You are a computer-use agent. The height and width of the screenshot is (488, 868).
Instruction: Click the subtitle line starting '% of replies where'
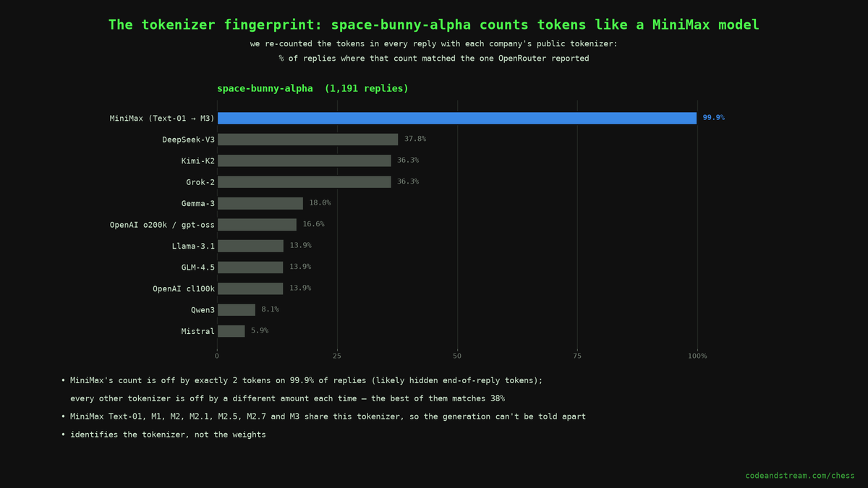pos(434,59)
